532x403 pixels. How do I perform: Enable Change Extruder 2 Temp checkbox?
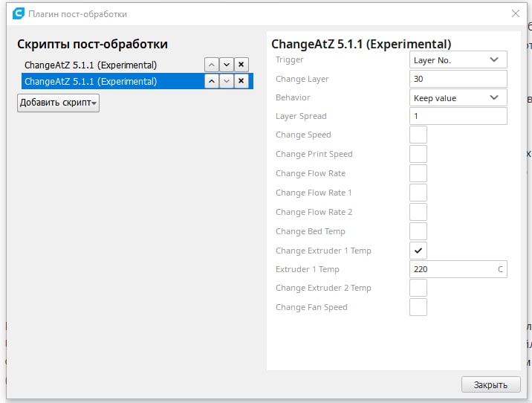point(418,288)
